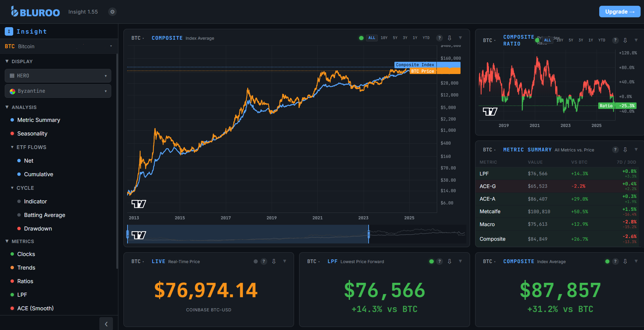Open the Byzantine theme dropdown
This screenshot has height=330, width=644.
tap(58, 91)
